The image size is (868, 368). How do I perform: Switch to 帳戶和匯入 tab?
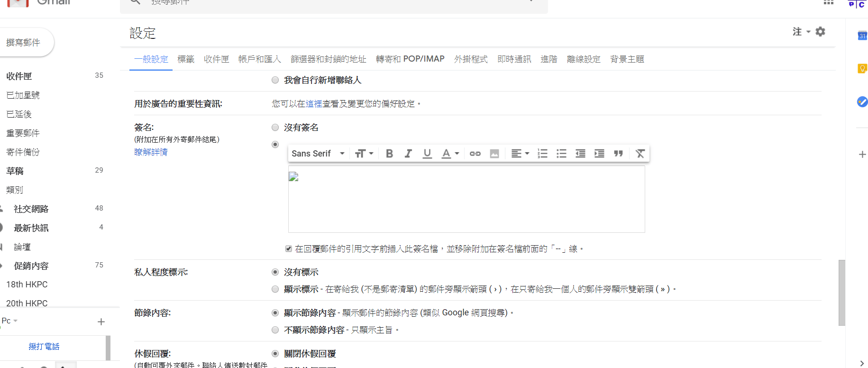click(x=260, y=59)
